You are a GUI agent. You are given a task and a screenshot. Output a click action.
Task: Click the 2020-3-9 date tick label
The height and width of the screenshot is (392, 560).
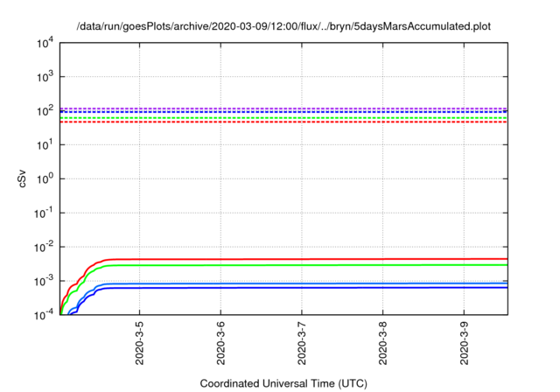coord(464,343)
